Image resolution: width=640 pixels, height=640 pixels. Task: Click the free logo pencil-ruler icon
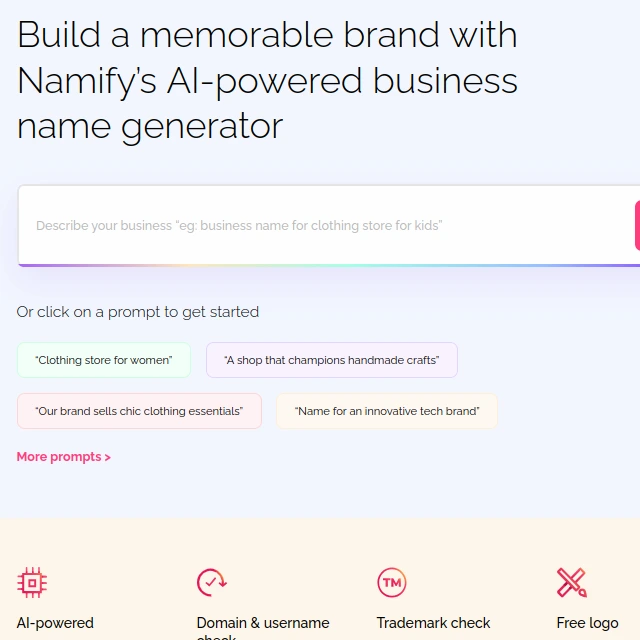[x=572, y=582]
